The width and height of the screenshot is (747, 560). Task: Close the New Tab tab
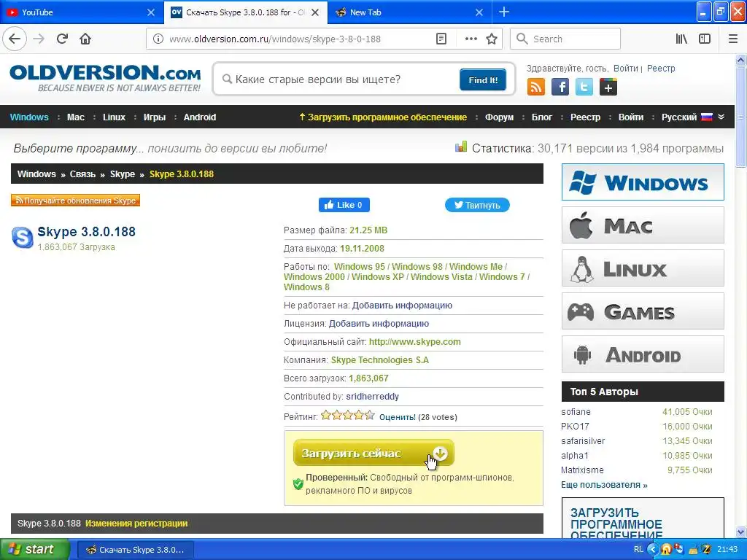(x=479, y=12)
